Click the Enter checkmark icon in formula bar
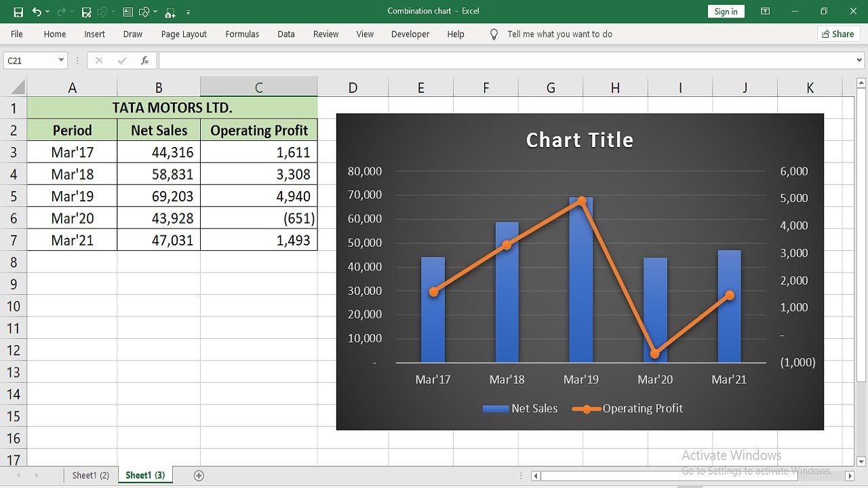868x488 pixels. [x=122, y=60]
